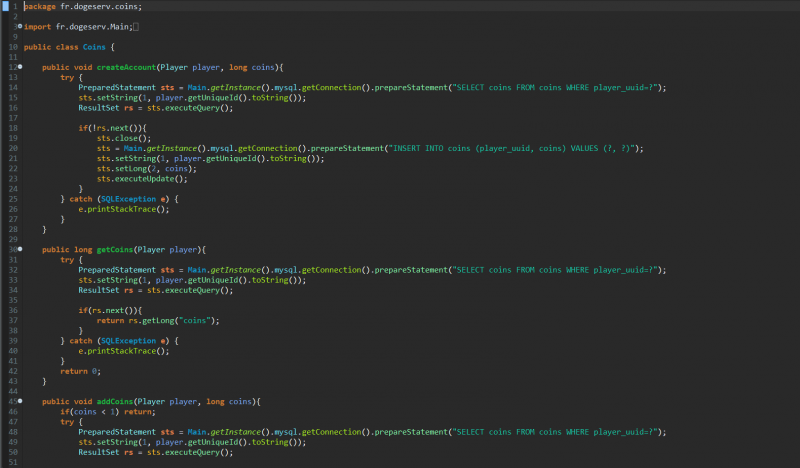Expand the folded imports on line 3

20,26
